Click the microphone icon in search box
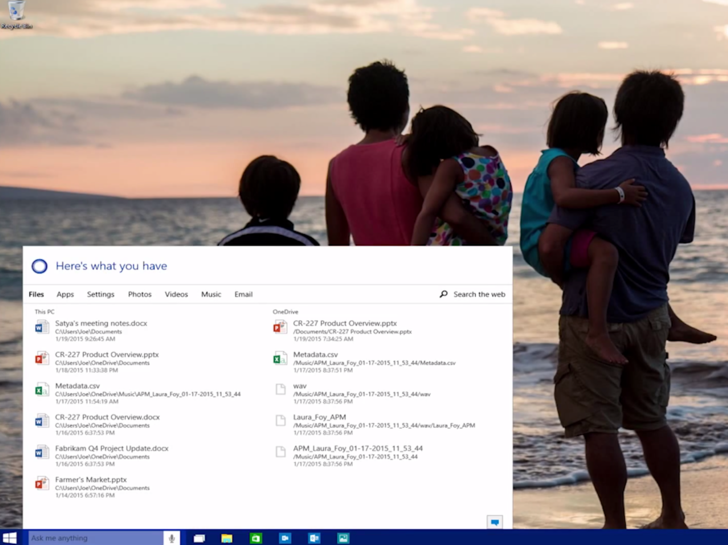The height and width of the screenshot is (545, 728). tap(171, 538)
